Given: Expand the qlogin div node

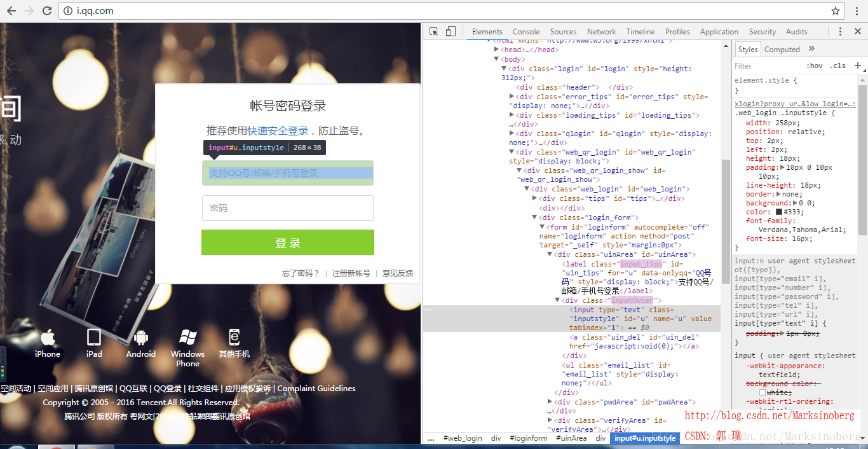Looking at the screenshot, I should pyautogui.click(x=512, y=134).
